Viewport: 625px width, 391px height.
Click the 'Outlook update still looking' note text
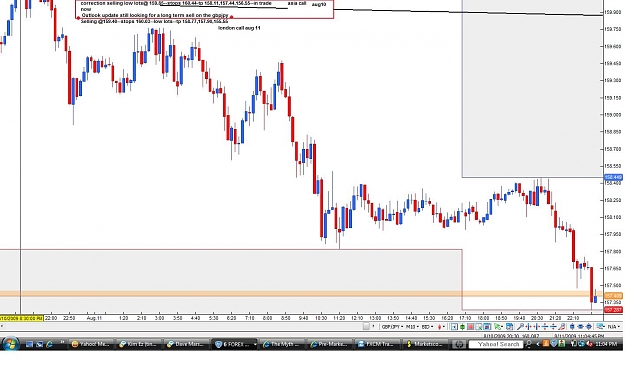155,15
